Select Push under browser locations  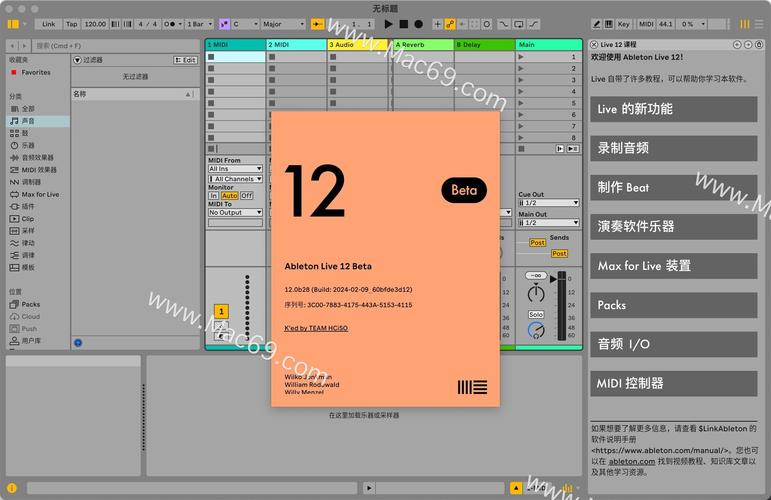[x=29, y=328]
